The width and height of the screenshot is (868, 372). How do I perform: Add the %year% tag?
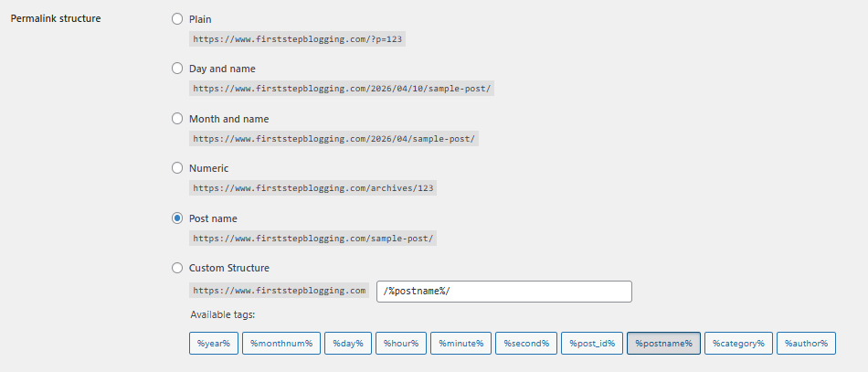[x=213, y=344]
